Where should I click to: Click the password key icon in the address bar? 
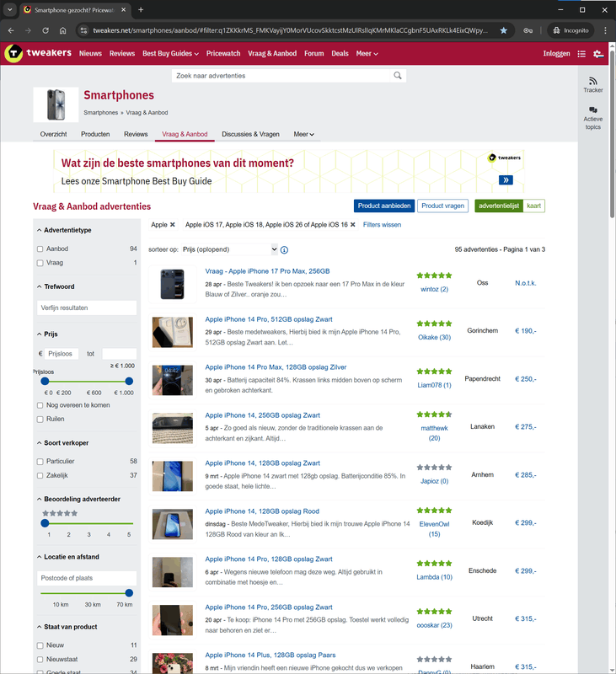coord(528,30)
